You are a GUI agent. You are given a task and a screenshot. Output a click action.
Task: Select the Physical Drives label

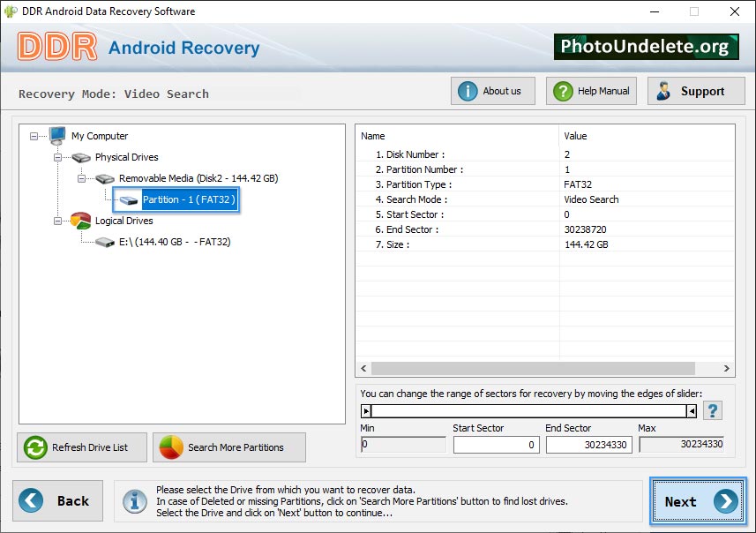(127, 157)
